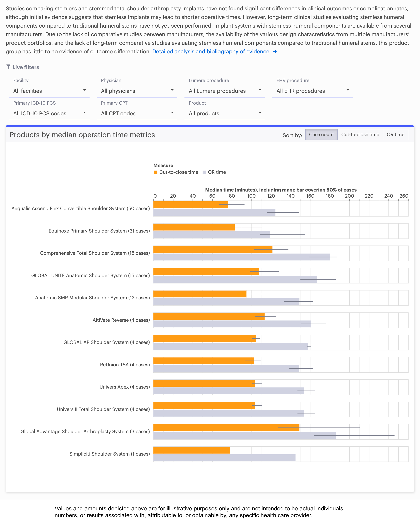
Task: Open Detailed analysis and bibliography link
Action: coord(211,52)
